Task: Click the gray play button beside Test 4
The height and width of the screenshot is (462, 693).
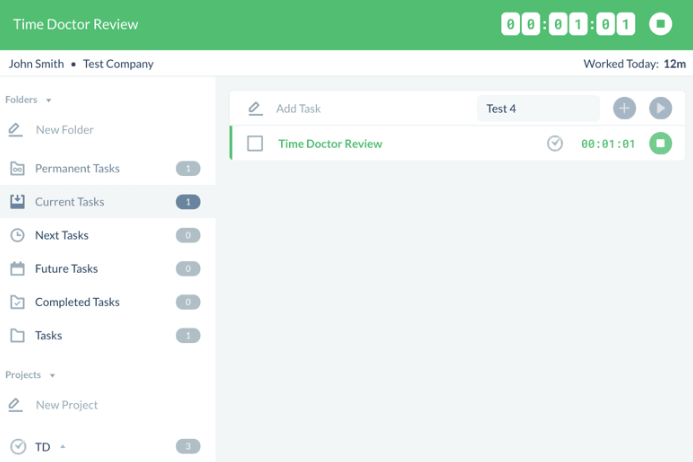Action: [660, 108]
